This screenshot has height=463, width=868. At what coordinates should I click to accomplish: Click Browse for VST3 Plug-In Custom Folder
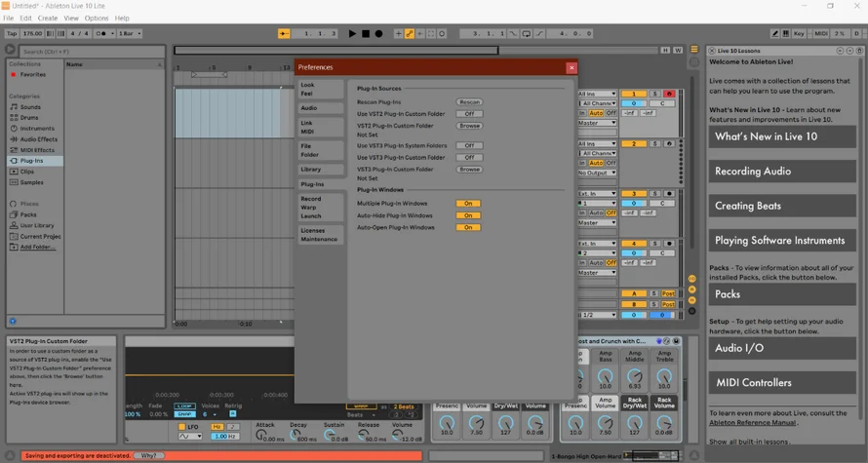point(469,170)
